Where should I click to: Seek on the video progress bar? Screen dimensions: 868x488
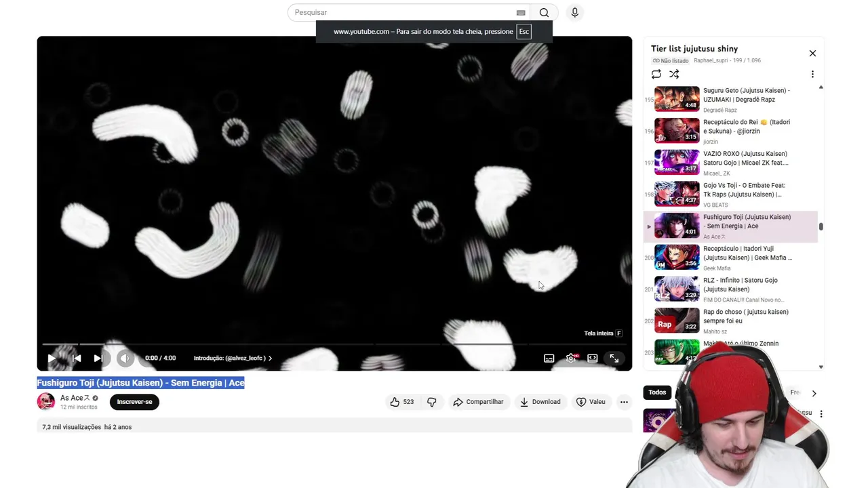click(x=334, y=344)
